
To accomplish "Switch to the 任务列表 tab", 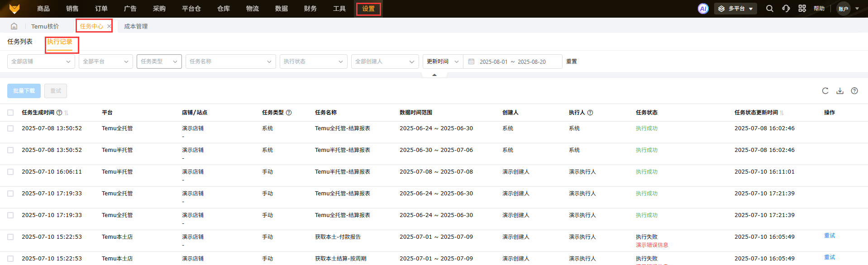I will pyautogui.click(x=20, y=42).
